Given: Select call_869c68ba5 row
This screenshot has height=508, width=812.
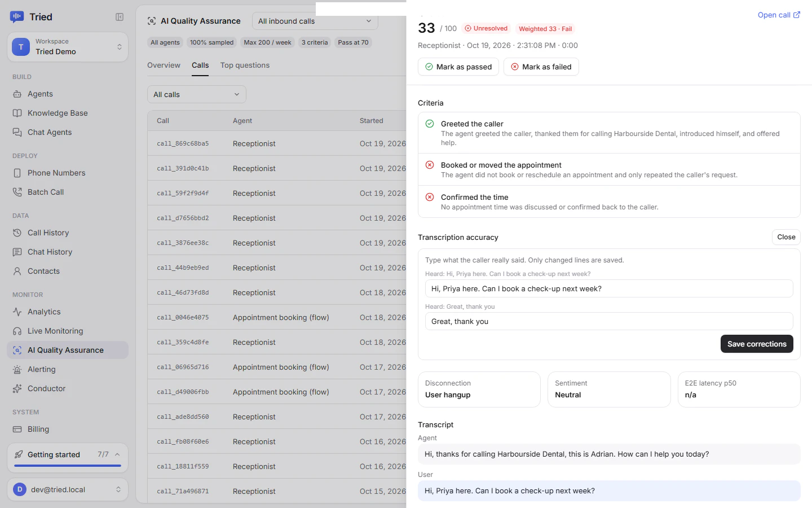Looking at the screenshot, I should pos(277,143).
